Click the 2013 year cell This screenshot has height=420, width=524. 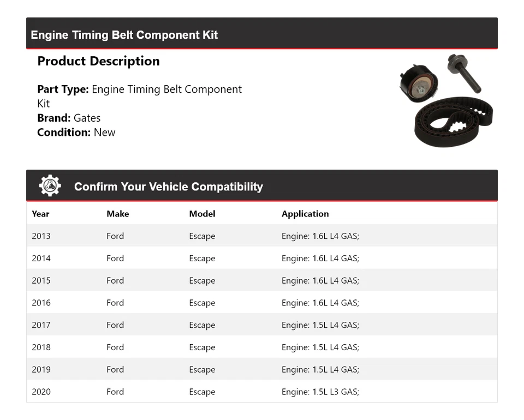pos(41,236)
